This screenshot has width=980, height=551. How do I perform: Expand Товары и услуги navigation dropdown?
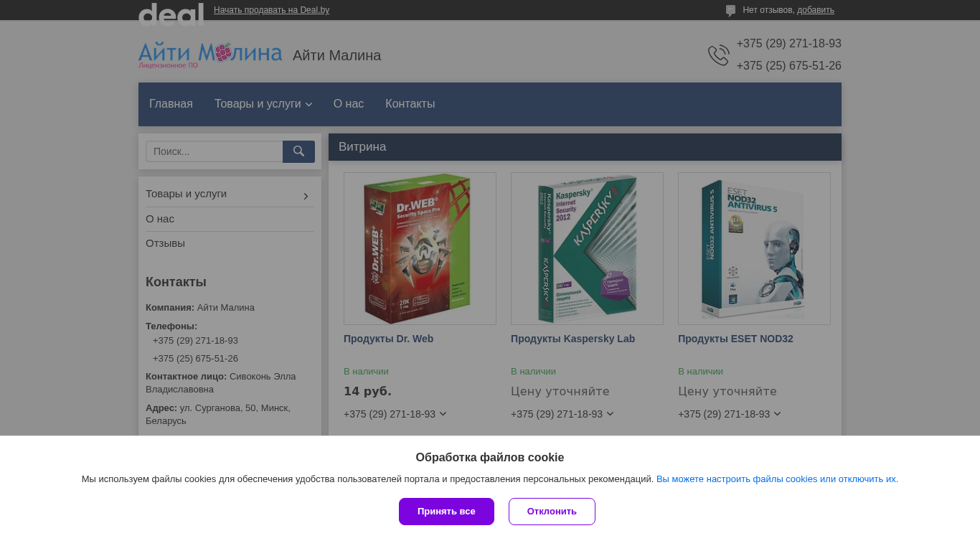click(263, 104)
